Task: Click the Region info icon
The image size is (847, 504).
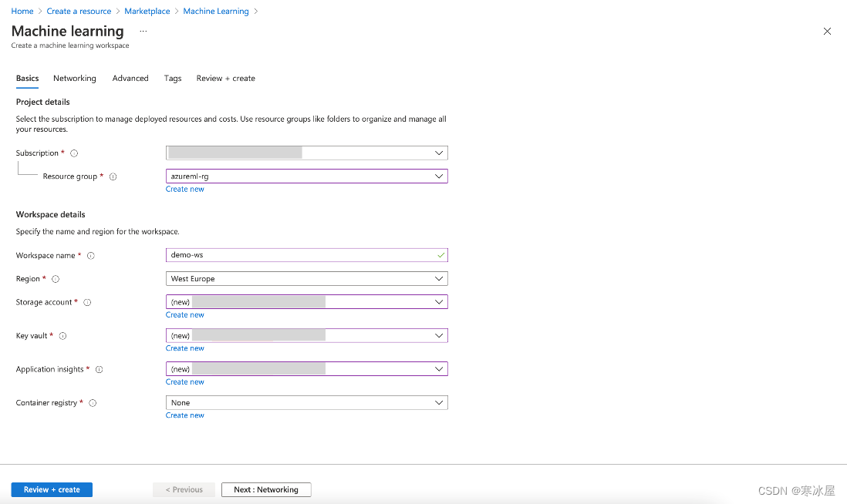Action: [x=56, y=279]
